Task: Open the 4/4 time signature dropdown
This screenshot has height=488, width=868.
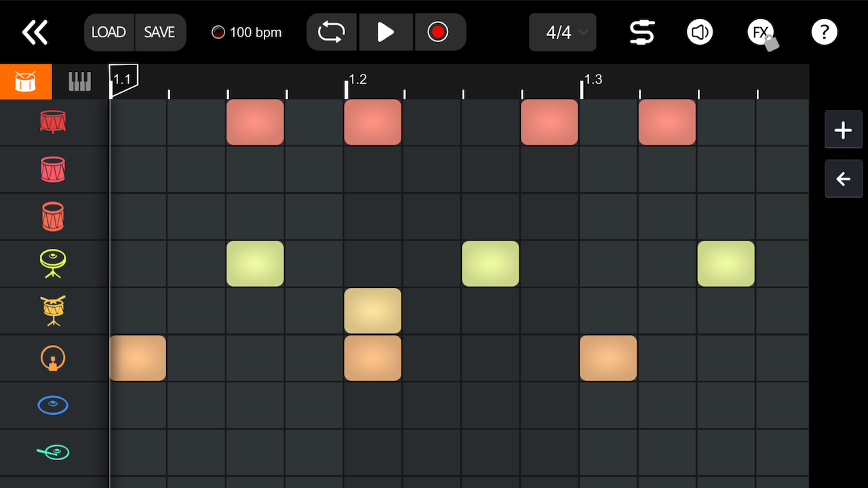Action: point(563,32)
